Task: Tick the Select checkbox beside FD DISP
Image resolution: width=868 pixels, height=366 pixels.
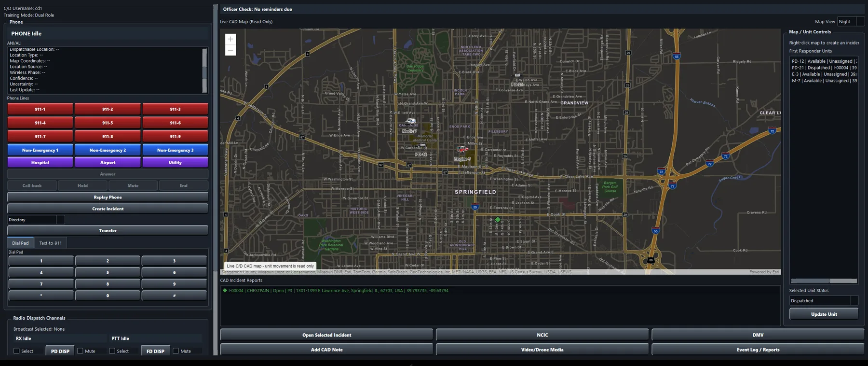Action: coord(112,351)
